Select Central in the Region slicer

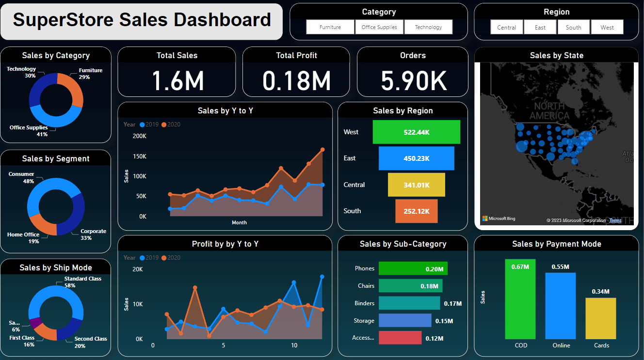(506, 28)
